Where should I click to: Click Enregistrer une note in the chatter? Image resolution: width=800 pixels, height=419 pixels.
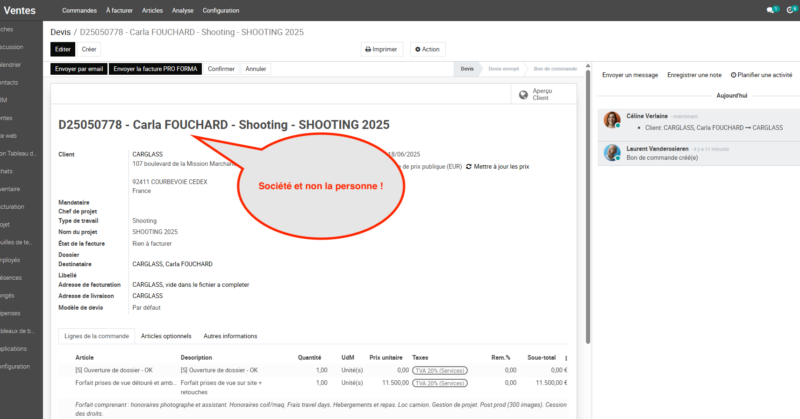click(x=695, y=75)
